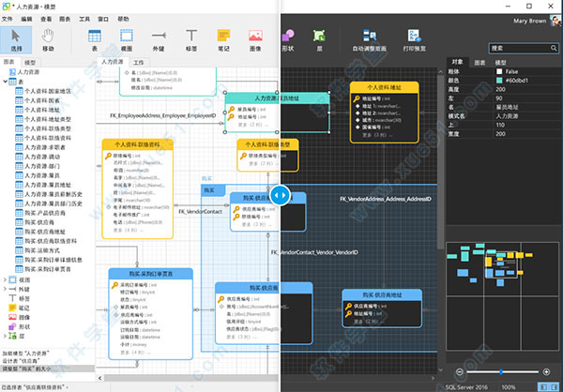Choose the 视图 view tool
This screenshot has height=392, width=563.
(126, 38)
